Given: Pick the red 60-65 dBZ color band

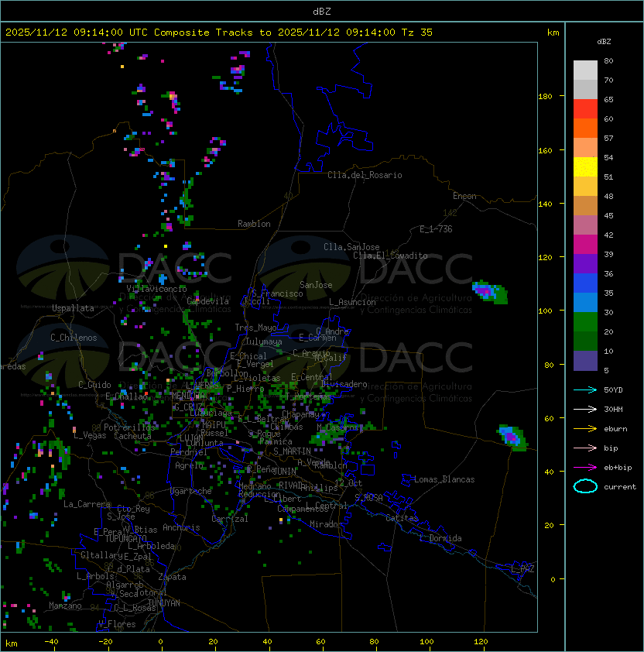Looking at the screenshot, I should point(585,109).
